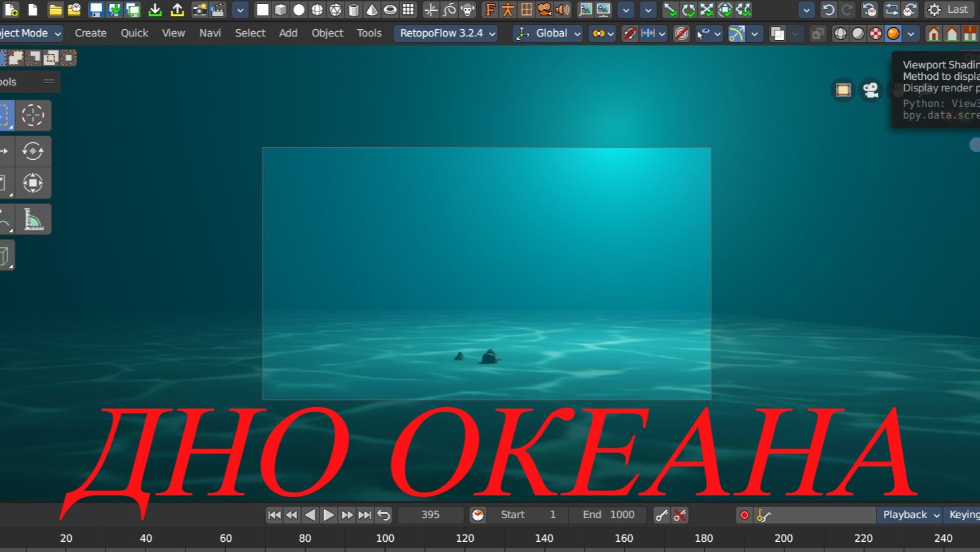Click the undo arrow icon

tap(828, 10)
